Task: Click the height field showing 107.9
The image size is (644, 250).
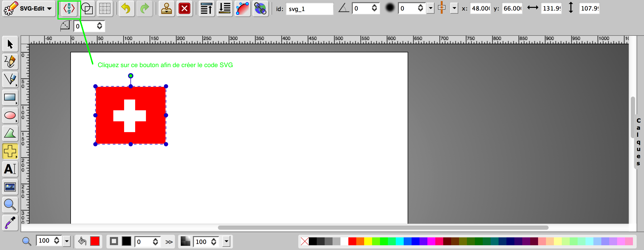Action: 589,8
